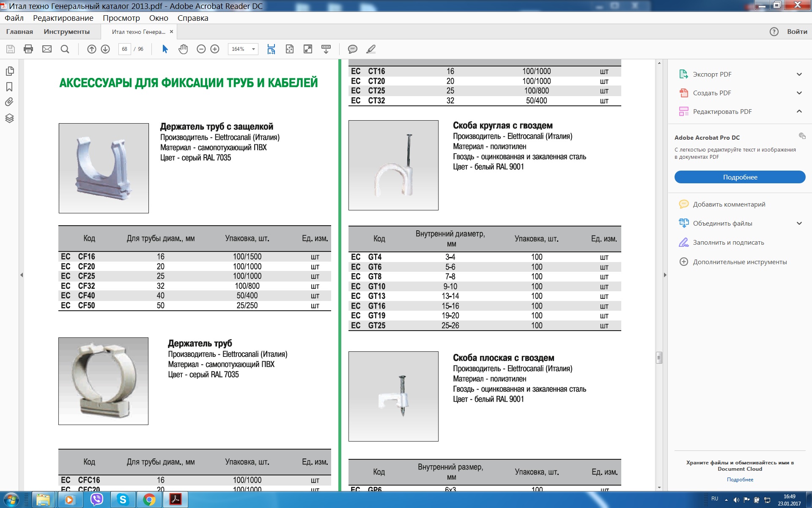Click table cell code CF32
812x508 pixels.
tap(86, 286)
